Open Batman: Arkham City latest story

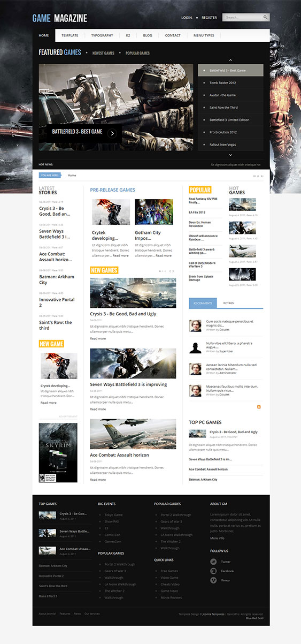tap(57, 279)
